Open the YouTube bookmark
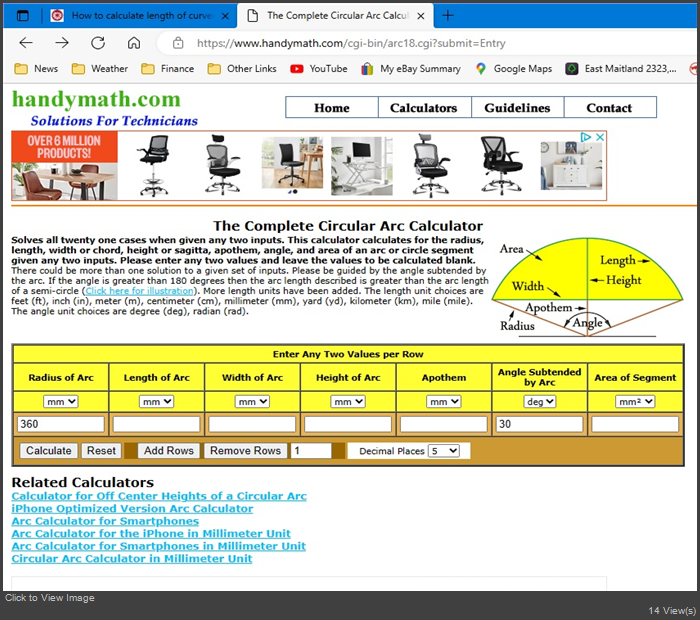 pos(319,69)
